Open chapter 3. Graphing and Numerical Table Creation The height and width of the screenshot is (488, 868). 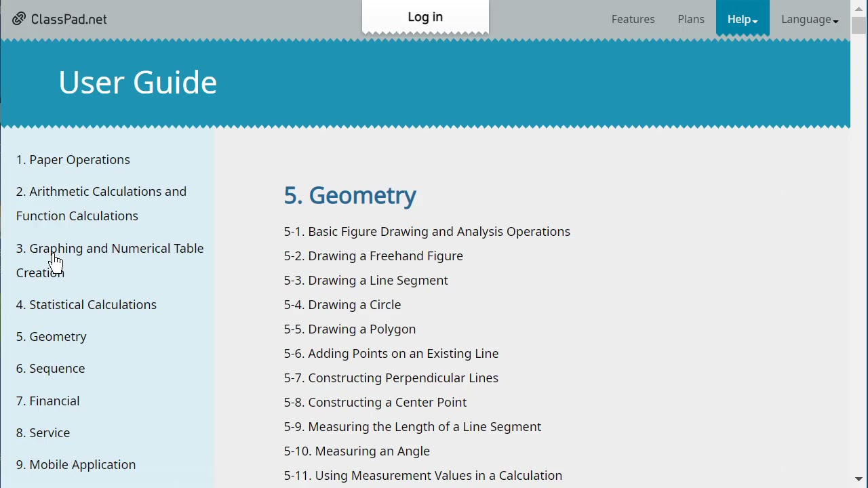110,260
